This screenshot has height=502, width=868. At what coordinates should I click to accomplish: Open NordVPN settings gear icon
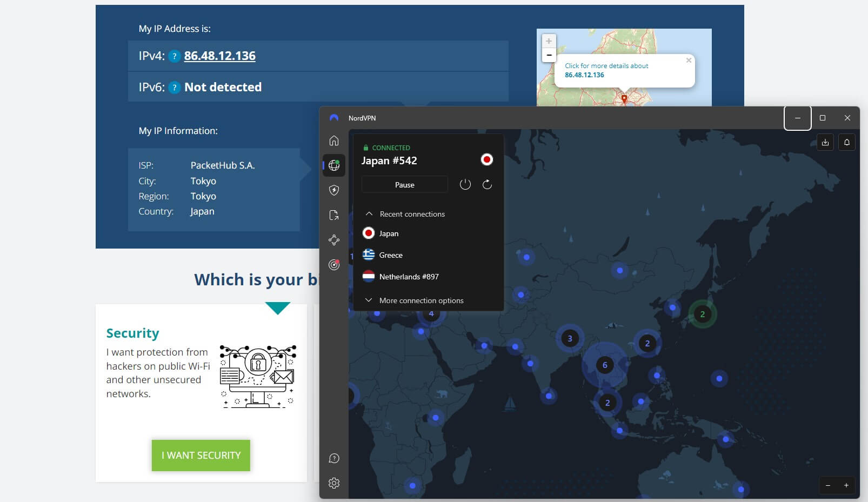(x=334, y=483)
